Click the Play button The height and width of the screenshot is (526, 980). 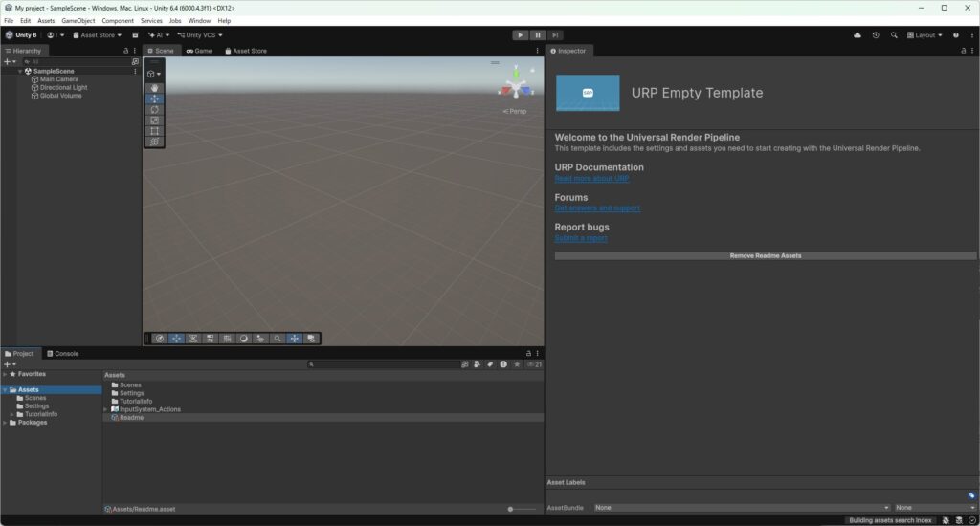pos(520,35)
